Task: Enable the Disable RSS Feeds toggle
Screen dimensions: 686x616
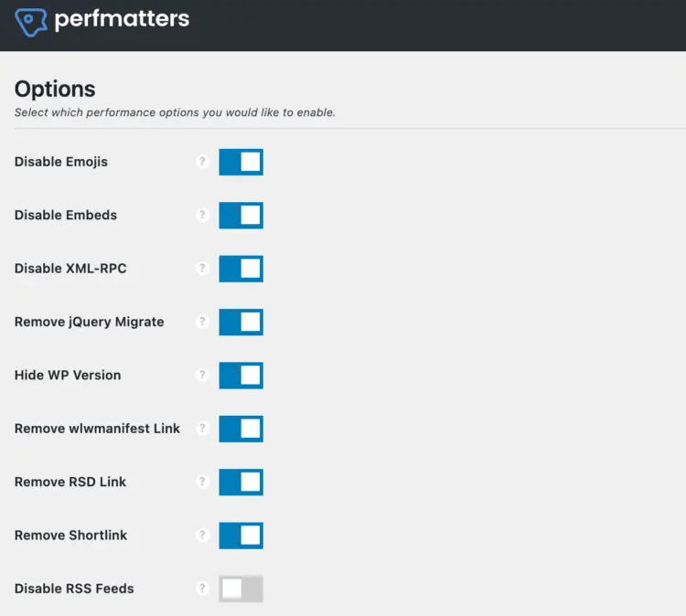Action: click(x=241, y=589)
